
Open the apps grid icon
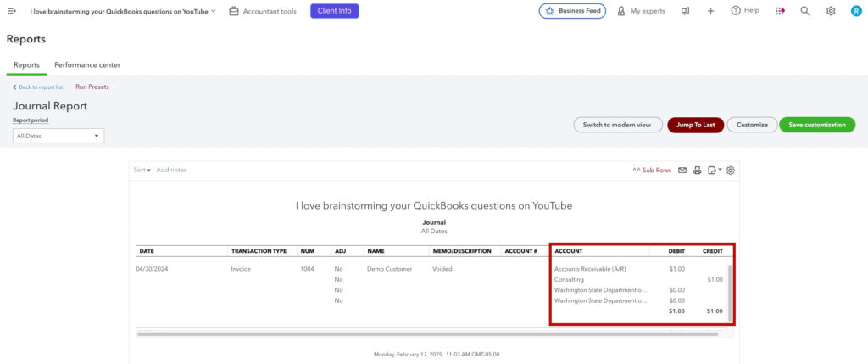[x=780, y=11]
